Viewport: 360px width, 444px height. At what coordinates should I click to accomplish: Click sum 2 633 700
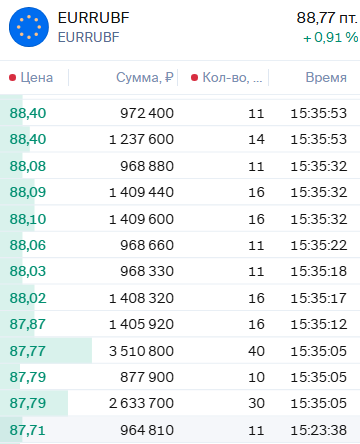(141, 403)
